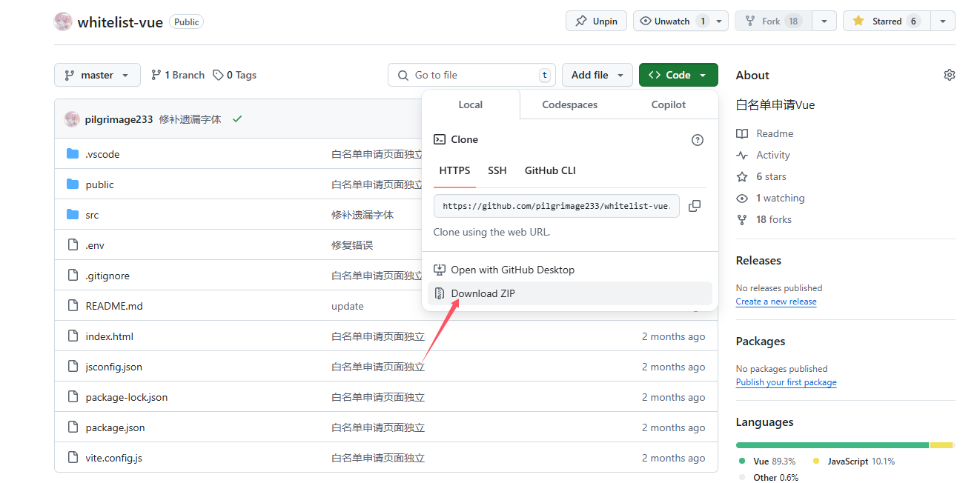Click the .env file icon
Image resolution: width=980 pixels, height=483 pixels.
click(73, 245)
